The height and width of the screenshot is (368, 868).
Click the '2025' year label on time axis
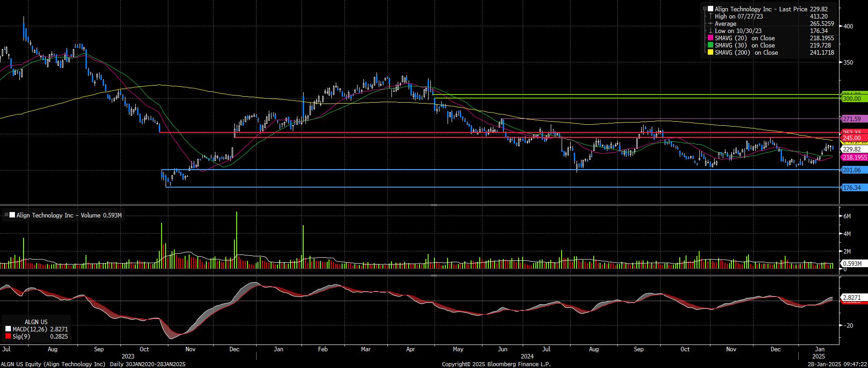click(x=818, y=356)
